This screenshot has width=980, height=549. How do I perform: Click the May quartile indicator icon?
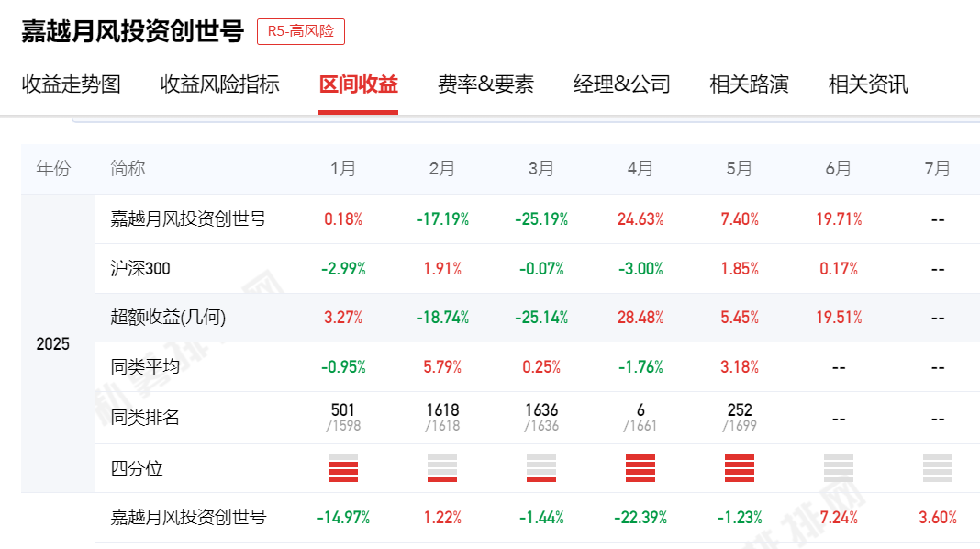740,468
